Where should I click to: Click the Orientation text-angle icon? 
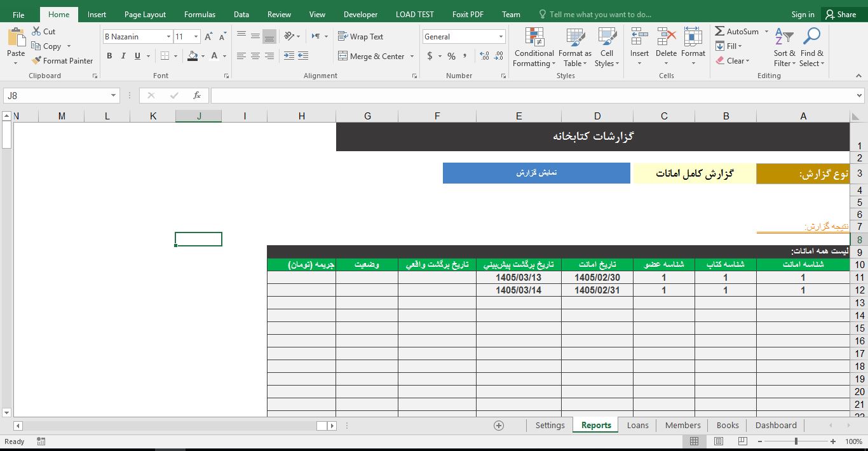tap(289, 36)
